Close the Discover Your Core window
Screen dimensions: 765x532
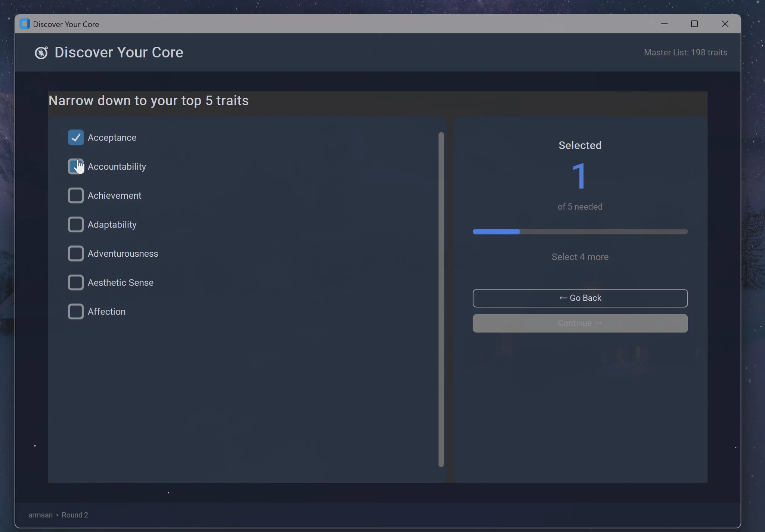(x=725, y=24)
